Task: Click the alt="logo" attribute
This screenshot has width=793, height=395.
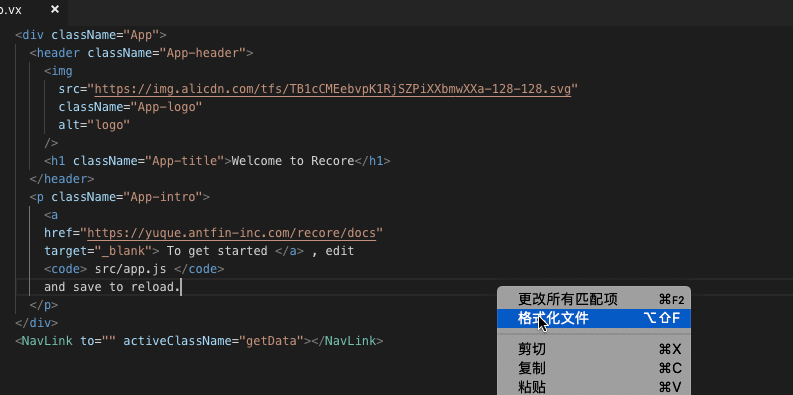Action: 95,125
